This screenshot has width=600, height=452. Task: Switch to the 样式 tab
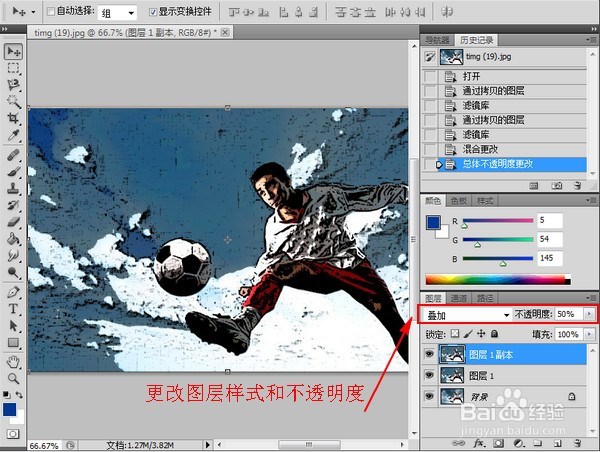pos(485,201)
